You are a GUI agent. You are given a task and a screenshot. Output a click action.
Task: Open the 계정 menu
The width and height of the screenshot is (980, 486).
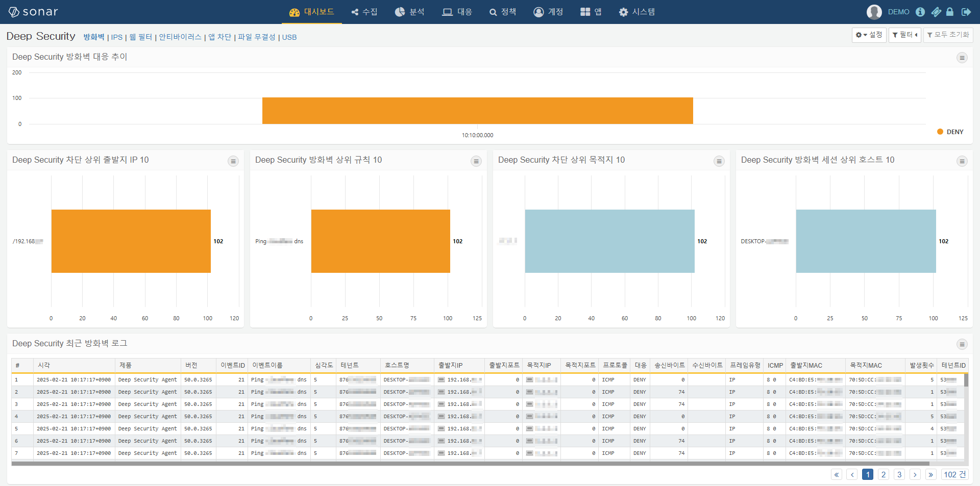548,12
